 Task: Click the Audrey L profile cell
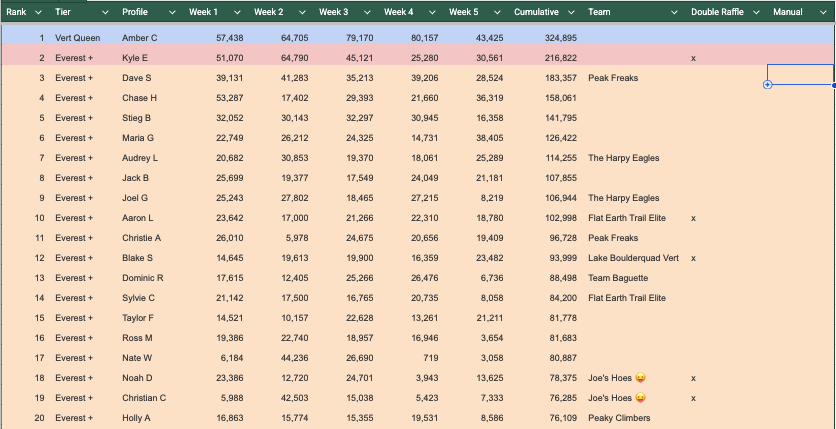[x=140, y=158]
